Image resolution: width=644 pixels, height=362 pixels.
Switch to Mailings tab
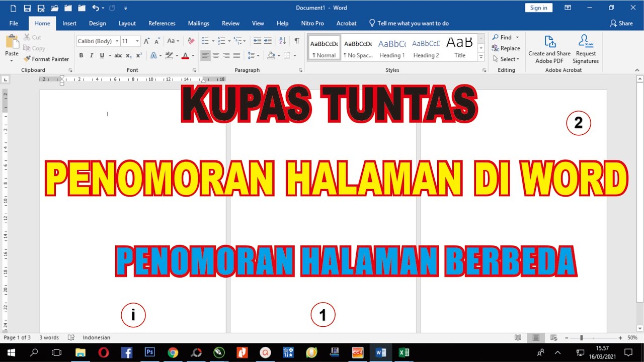[199, 23]
